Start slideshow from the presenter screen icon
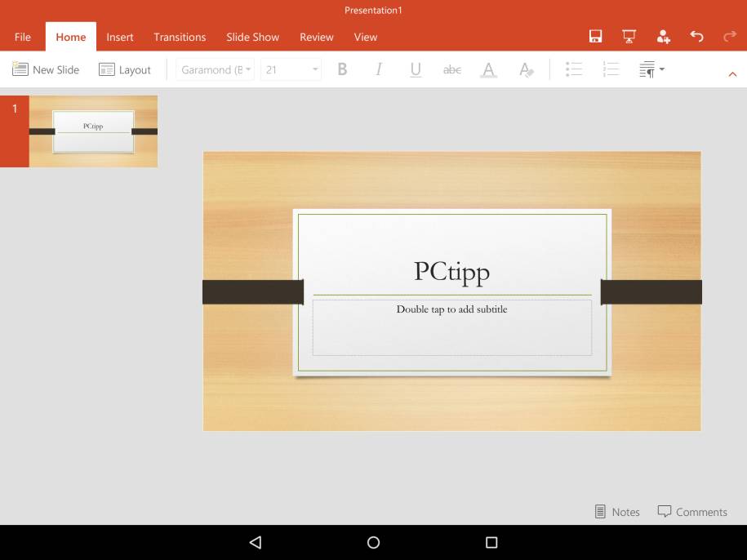This screenshot has width=747, height=560. tap(629, 36)
